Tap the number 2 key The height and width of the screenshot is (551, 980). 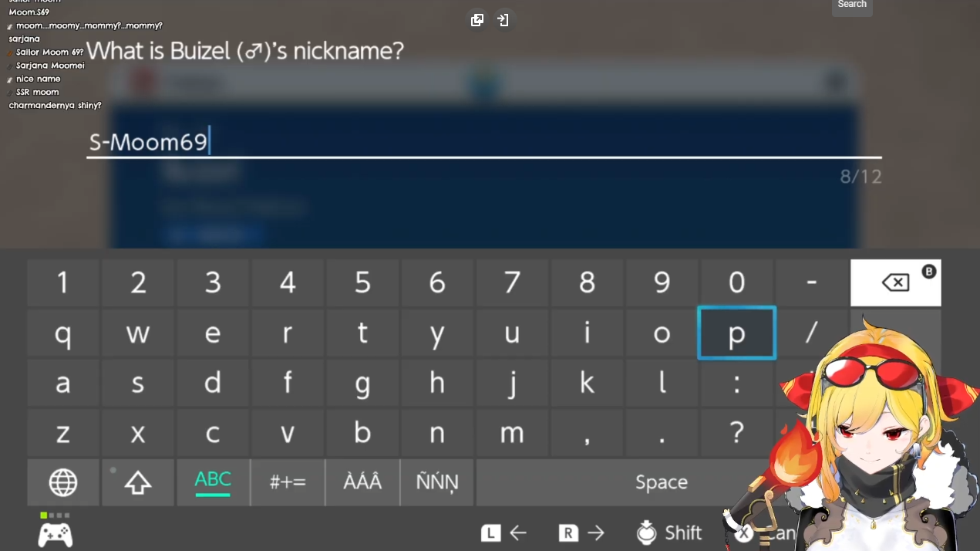138,282
